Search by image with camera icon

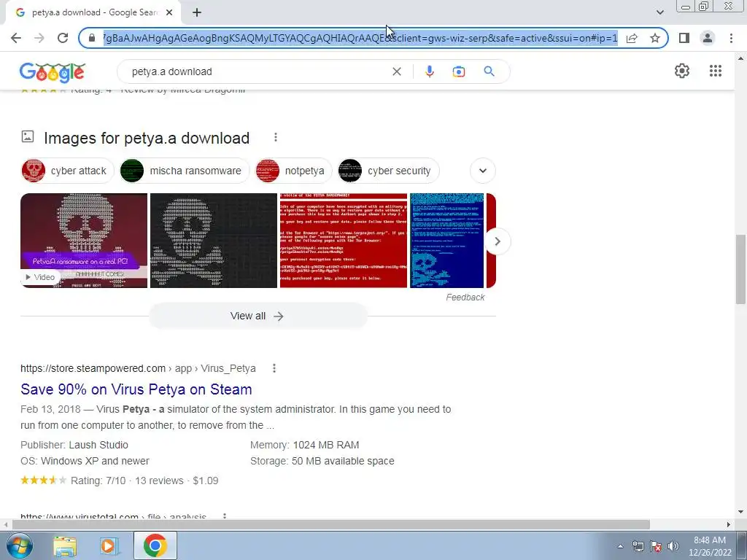tap(458, 71)
